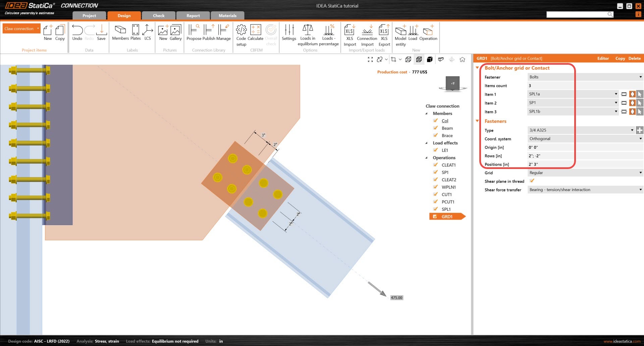
Task: Add a new Operation
Action: click(x=428, y=34)
